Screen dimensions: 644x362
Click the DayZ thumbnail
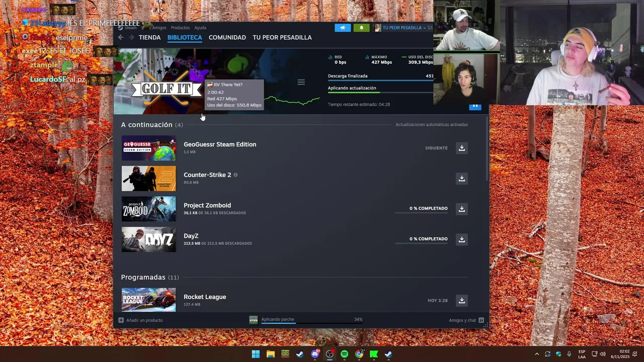tap(149, 239)
